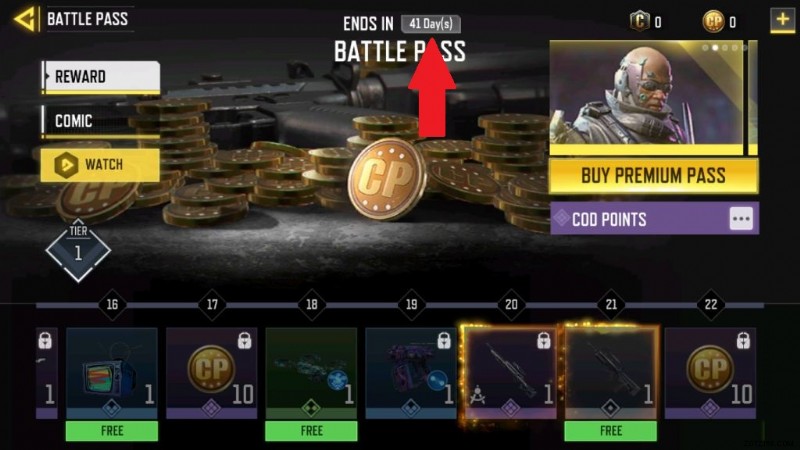Open the COD Points bar
800x450 pixels.
pos(654,218)
